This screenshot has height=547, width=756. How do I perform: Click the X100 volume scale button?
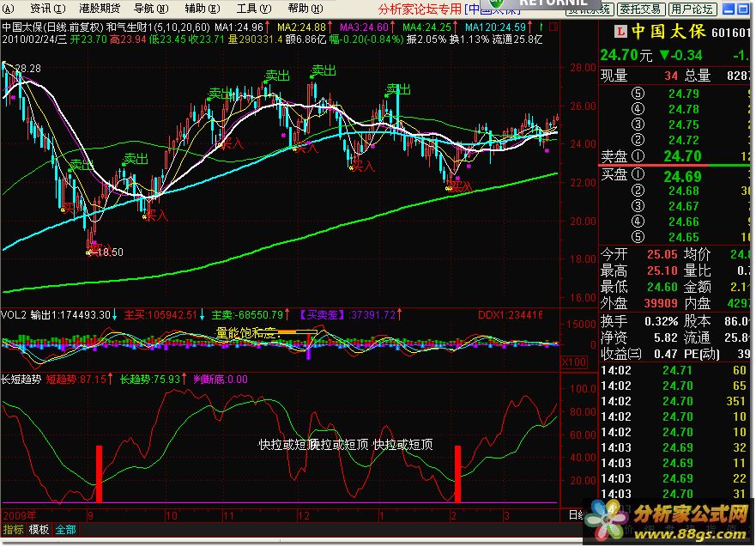coord(574,362)
